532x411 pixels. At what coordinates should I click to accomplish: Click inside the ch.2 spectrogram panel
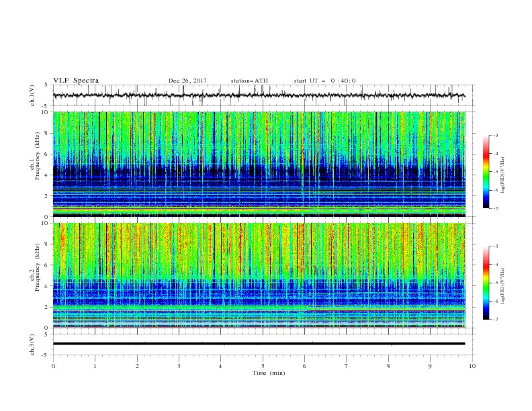(x=259, y=275)
